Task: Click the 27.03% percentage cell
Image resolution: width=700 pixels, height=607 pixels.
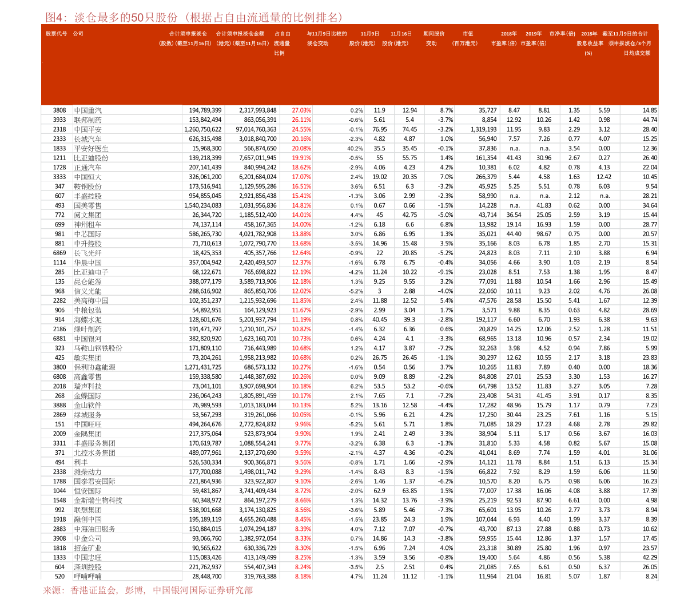Action: [301, 110]
